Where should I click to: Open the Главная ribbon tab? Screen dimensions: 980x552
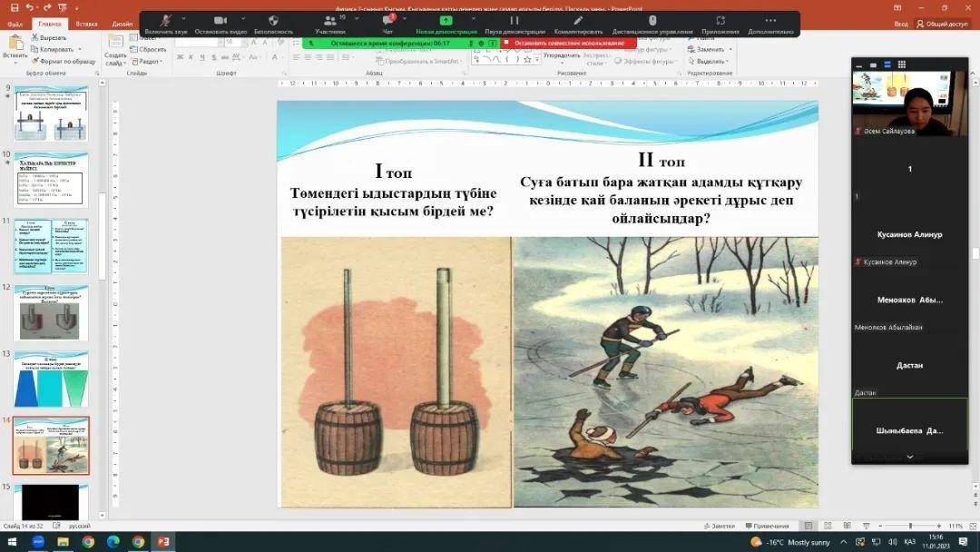tap(49, 24)
